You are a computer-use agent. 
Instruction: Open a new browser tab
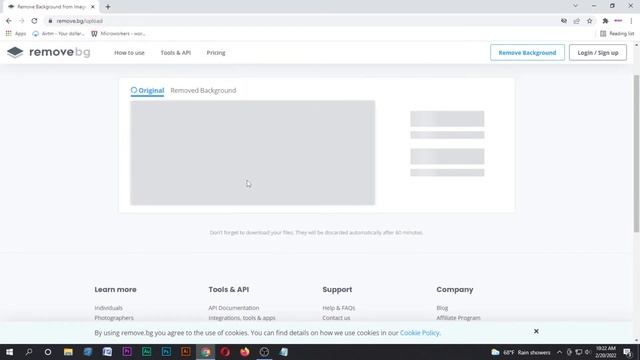coord(108,7)
